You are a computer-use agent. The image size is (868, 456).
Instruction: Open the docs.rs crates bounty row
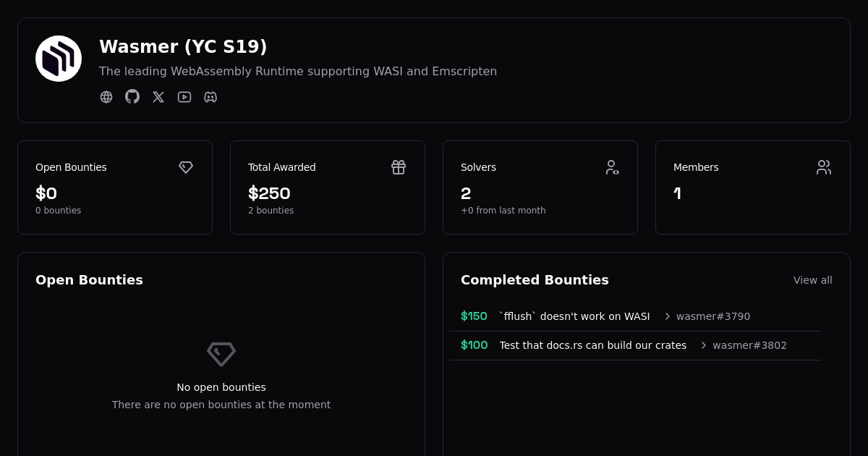click(592, 345)
